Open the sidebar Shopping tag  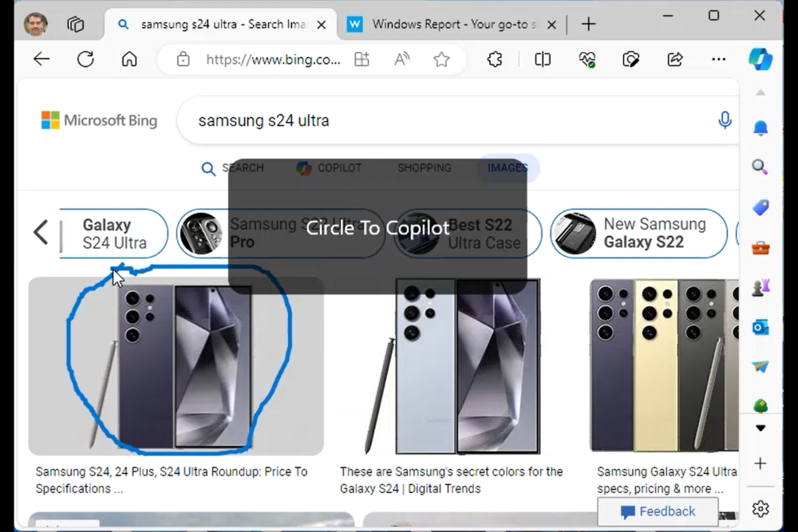coord(760,207)
